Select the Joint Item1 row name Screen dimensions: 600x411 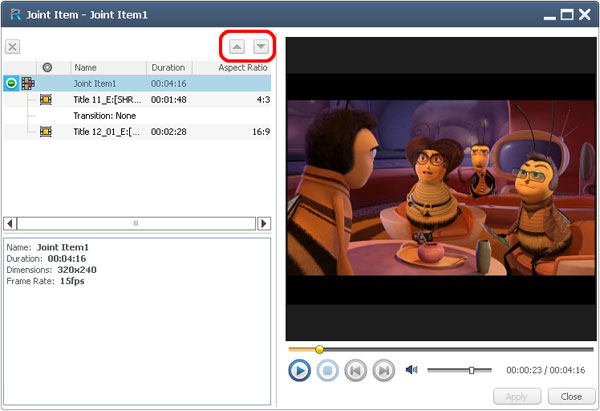point(95,83)
